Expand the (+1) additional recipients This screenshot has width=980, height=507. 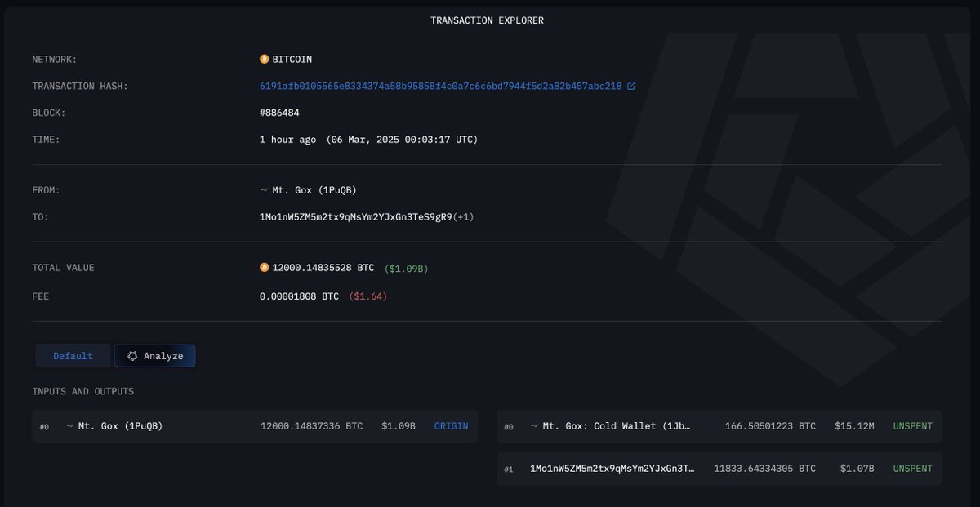(x=464, y=217)
